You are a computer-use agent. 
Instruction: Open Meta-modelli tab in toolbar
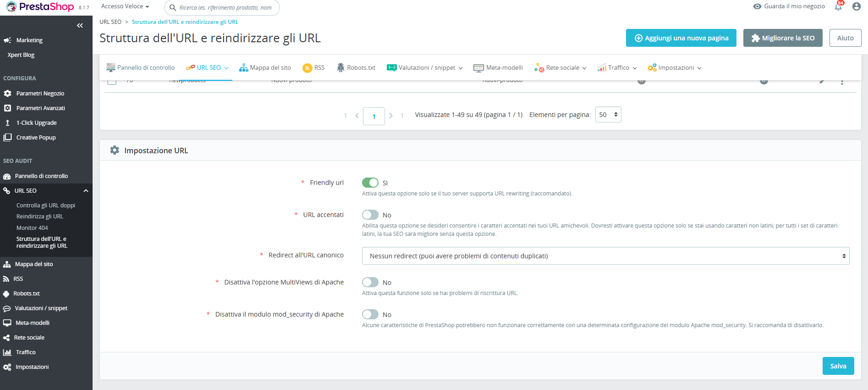point(498,68)
